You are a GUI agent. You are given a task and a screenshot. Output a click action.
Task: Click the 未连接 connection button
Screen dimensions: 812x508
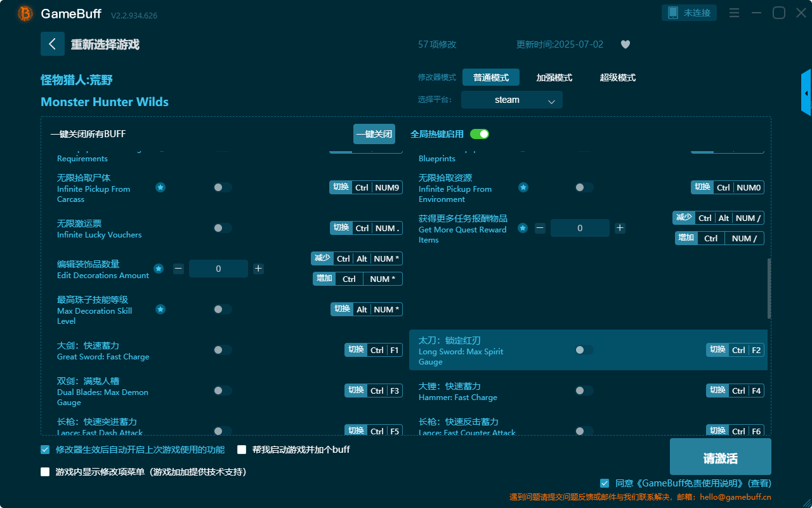690,13
